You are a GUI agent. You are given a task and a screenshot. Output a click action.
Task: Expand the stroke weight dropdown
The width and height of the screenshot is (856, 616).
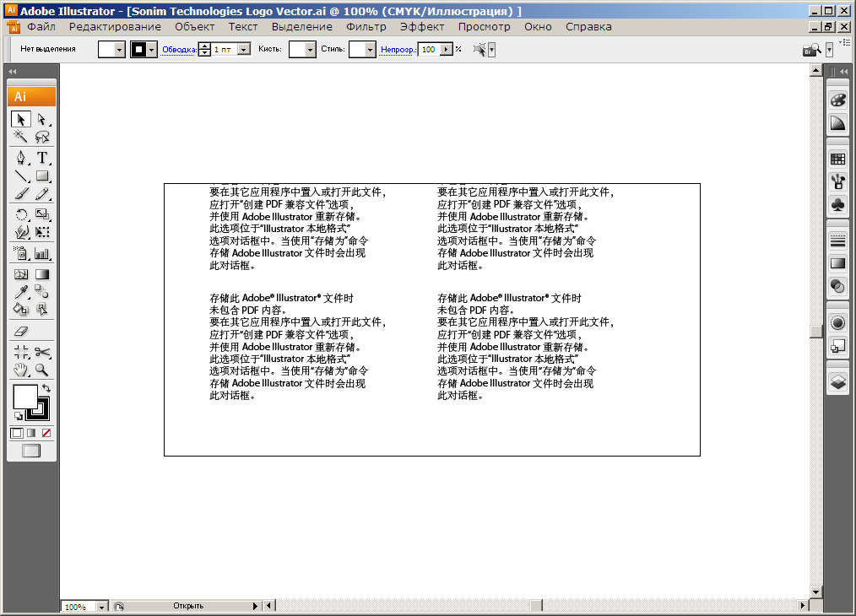coord(244,50)
